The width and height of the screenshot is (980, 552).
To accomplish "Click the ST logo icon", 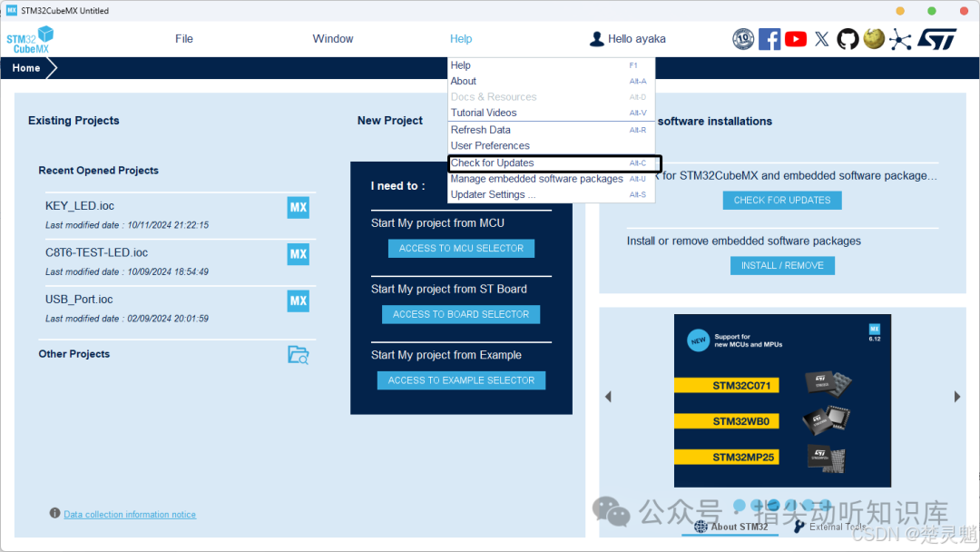I will click(936, 39).
